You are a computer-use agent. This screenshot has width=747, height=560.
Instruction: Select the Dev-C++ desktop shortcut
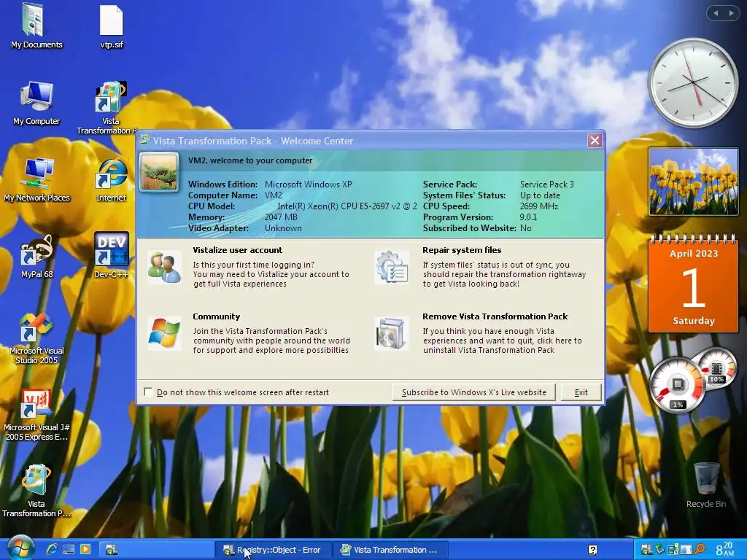111,256
